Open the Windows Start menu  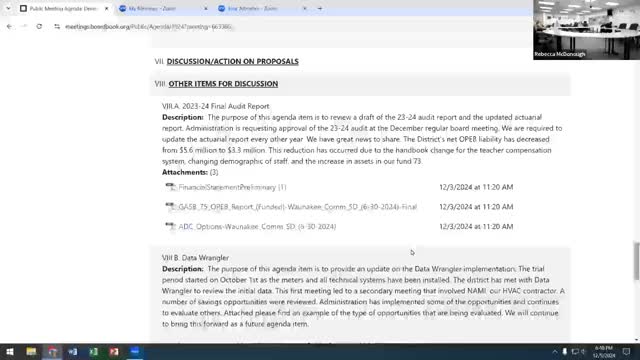10,351
